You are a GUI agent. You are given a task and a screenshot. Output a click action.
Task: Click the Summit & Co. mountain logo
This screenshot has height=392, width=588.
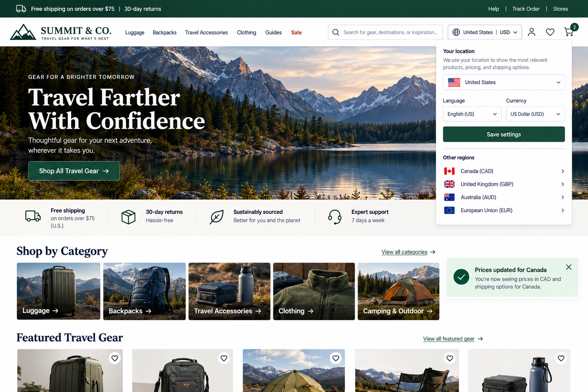point(23,32)
